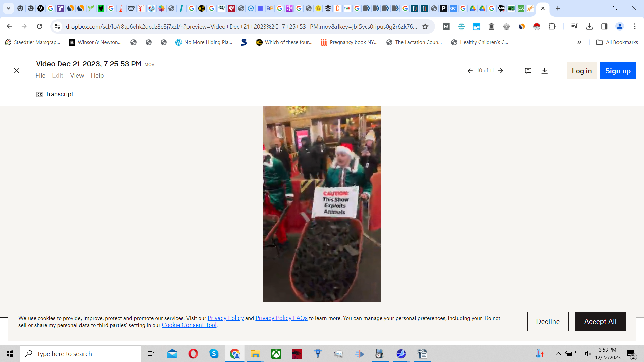Screen dimensions: 644x362
Task: Open Chrome extensions puzzle icon
Action: pyautogui.click(x=552, y=26)
